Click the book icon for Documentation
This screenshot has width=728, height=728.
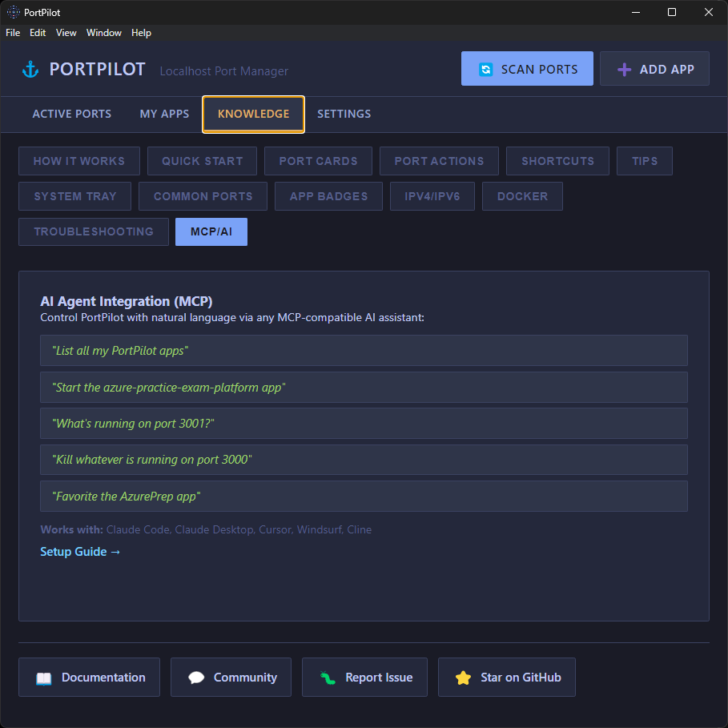coord(43,678)
